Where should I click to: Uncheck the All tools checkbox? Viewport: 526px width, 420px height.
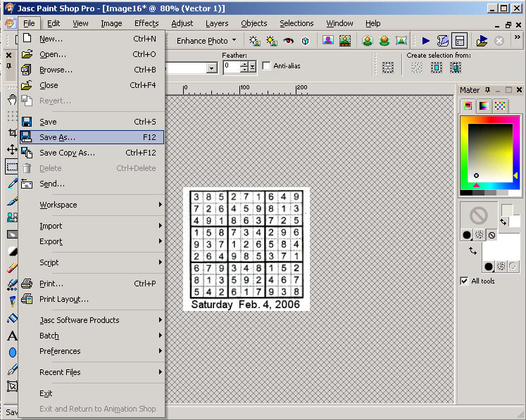(464, 281)
